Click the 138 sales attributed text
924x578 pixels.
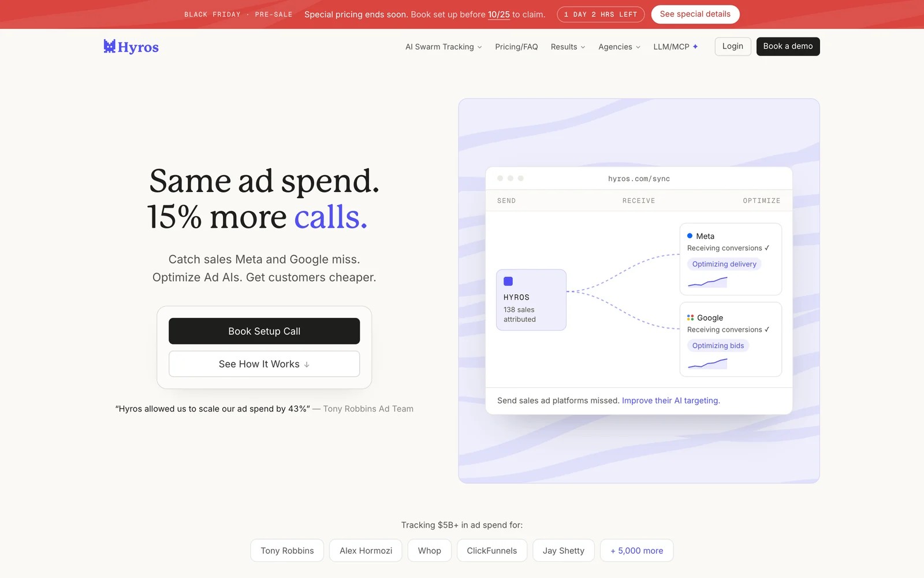[x=520, y=314]
